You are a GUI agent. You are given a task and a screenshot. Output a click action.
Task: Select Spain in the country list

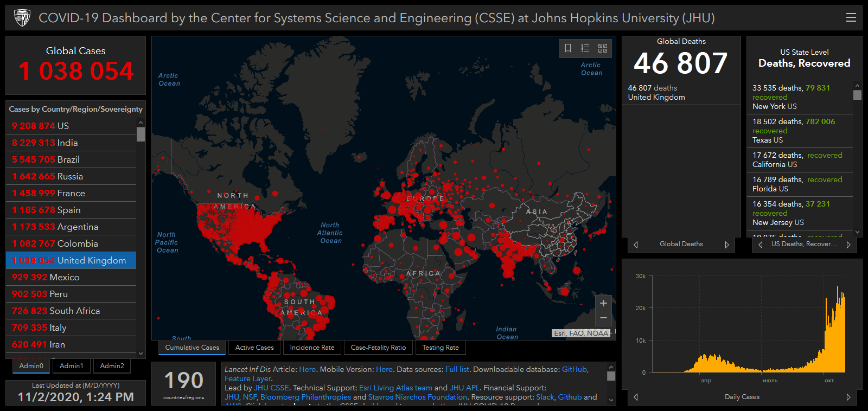click(x=71, y=210)
